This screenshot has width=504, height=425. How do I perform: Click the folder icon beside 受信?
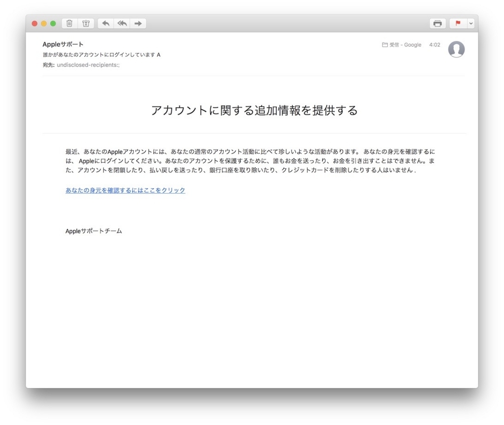click(385, 45)
